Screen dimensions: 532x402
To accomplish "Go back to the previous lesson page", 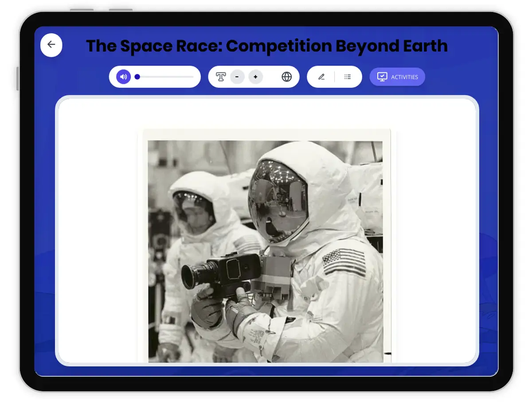I will 51,45.
